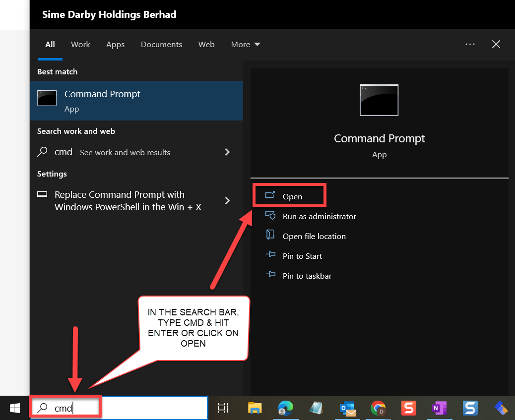Screen dimensions: 515x420
Task: Open Microsoft Edge from the taskbar
Action: point(285,408)
